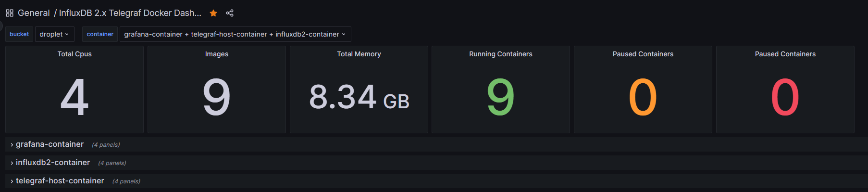Click the Paused Containers title above red zero
This screenshot has width=868, height=192.
785,54
